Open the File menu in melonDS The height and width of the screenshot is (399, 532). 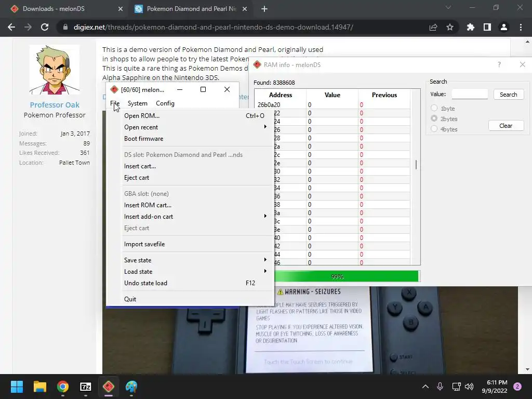pos(115,103)
